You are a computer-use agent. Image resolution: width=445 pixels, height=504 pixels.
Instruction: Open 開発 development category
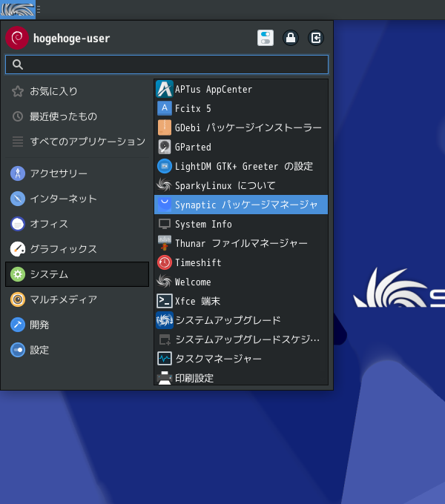(77, 325)
